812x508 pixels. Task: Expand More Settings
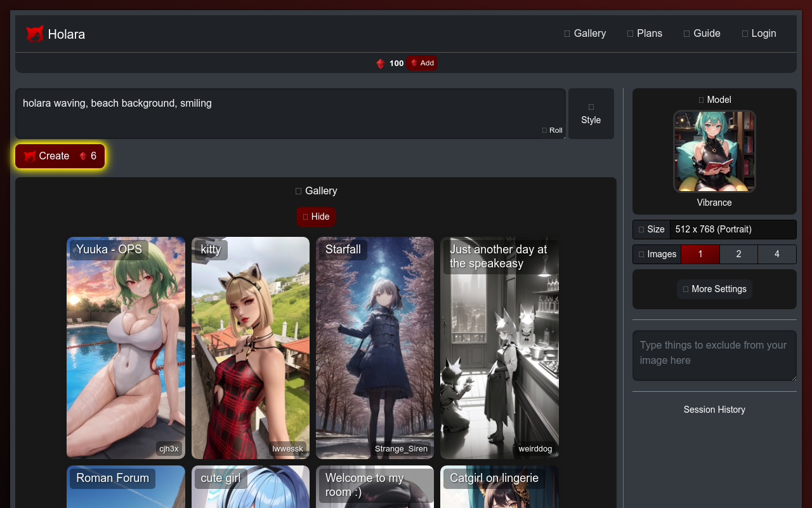tap(714, 289)
